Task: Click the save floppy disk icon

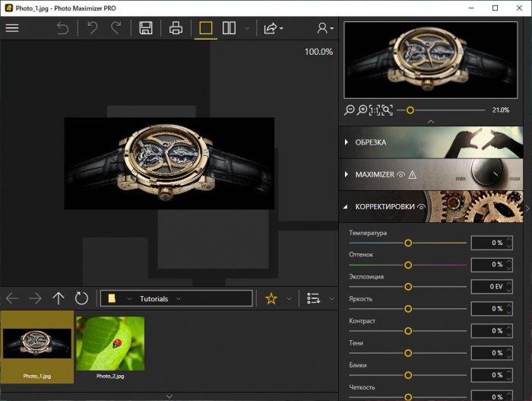Action: click(145, 28)
